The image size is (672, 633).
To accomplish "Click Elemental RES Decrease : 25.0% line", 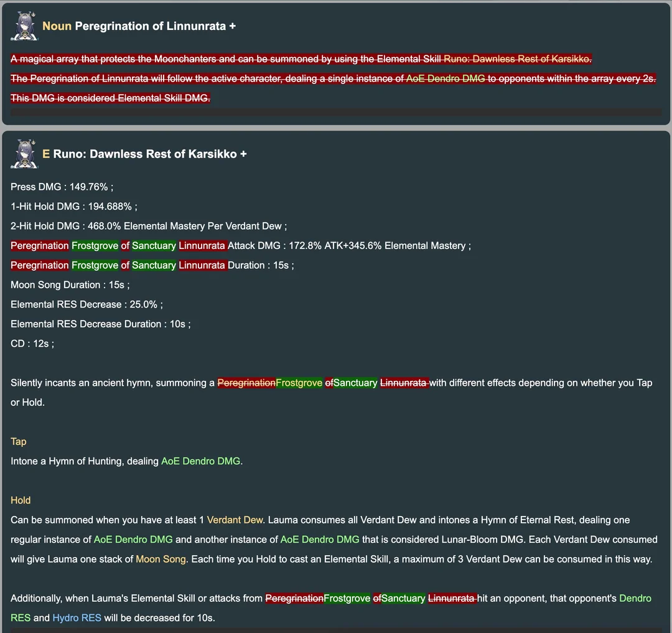I will [x=87, y=305].
